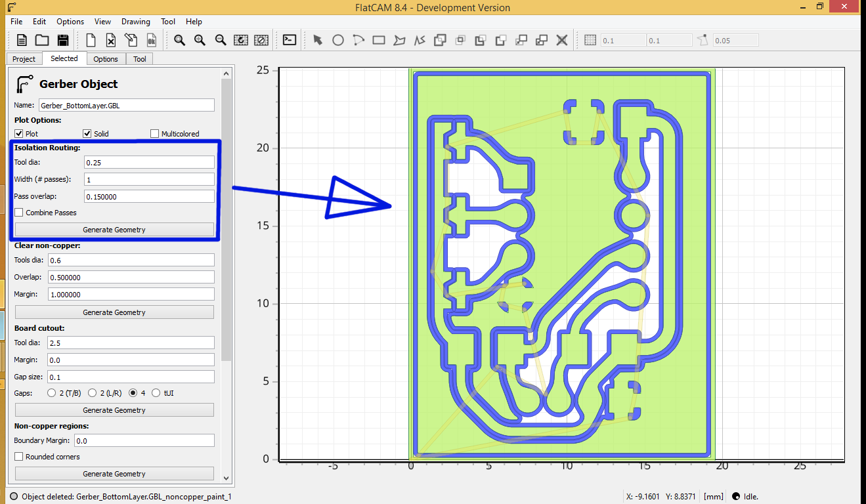Click the side panel scroll-down arrow
Screen dimensions: 866x504
[227, 478]
